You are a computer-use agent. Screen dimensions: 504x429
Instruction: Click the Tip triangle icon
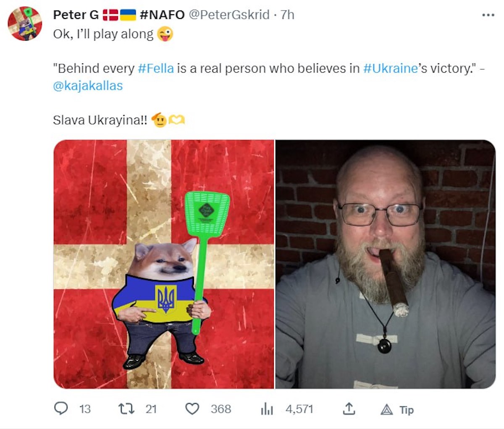tap(387, 409)
